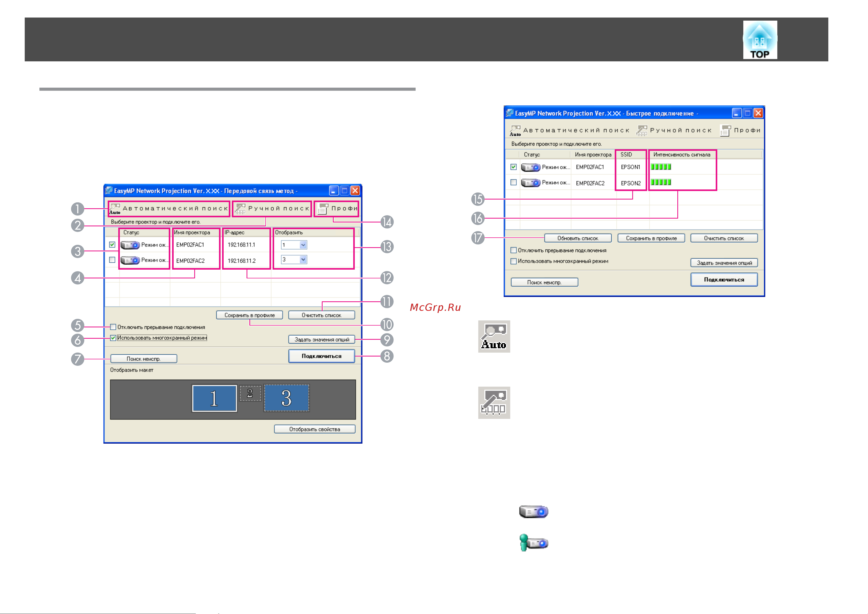Screen dimensions: 868x614
Task: Click the TOP home icon in the header
Action: [760, 40]
